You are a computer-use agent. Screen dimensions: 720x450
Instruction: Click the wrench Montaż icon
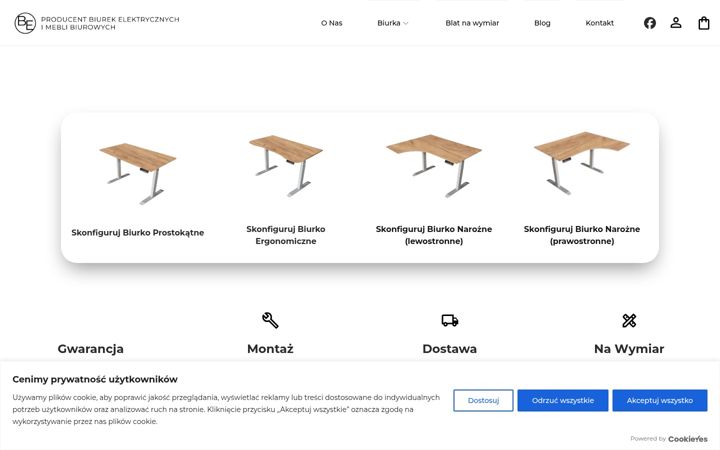(270, 320)
